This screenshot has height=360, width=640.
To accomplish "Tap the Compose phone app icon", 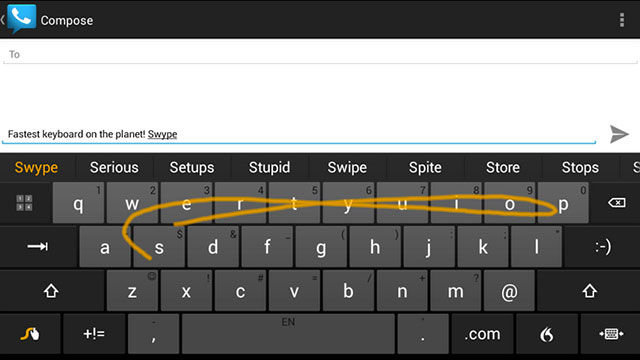I will 21,18.
